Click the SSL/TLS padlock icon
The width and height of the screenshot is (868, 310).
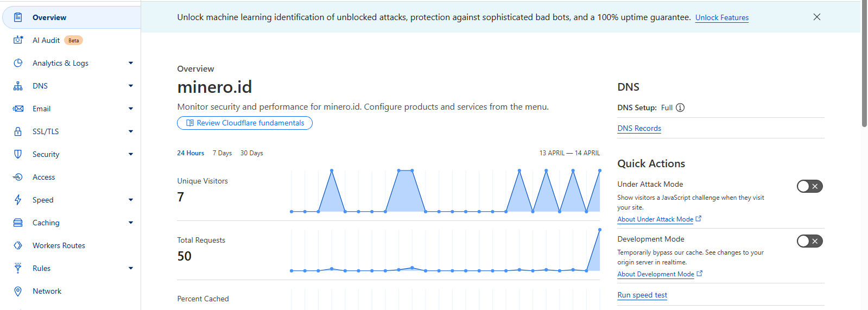coord(18,131)
